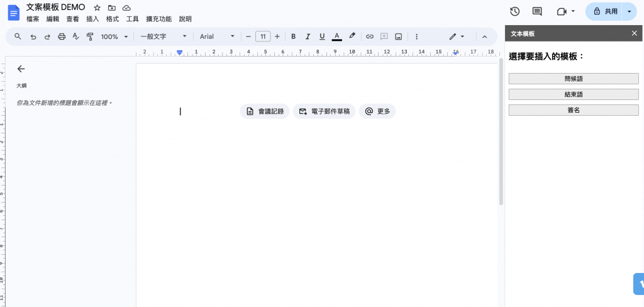Open the 說明 menu
This screenshot has width=644, height=307.
coord(186,19)
